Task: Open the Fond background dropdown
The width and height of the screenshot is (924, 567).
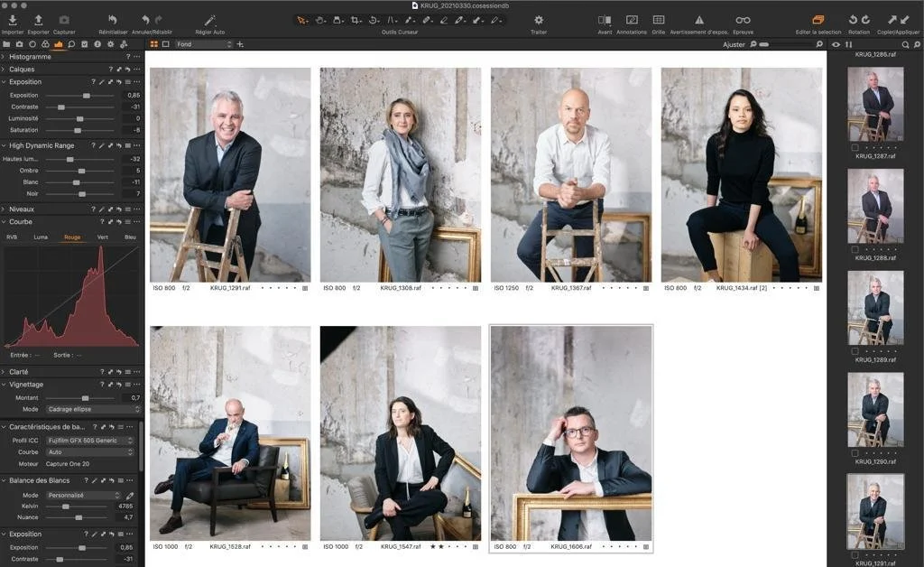Action: tap(204, 44)
